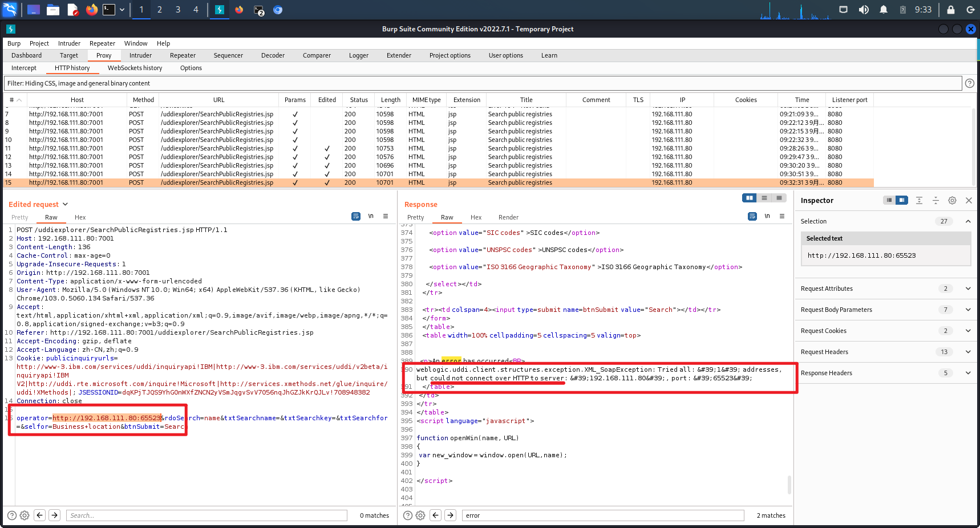Toggle non-printable characters in Response panel

point(767,217)
